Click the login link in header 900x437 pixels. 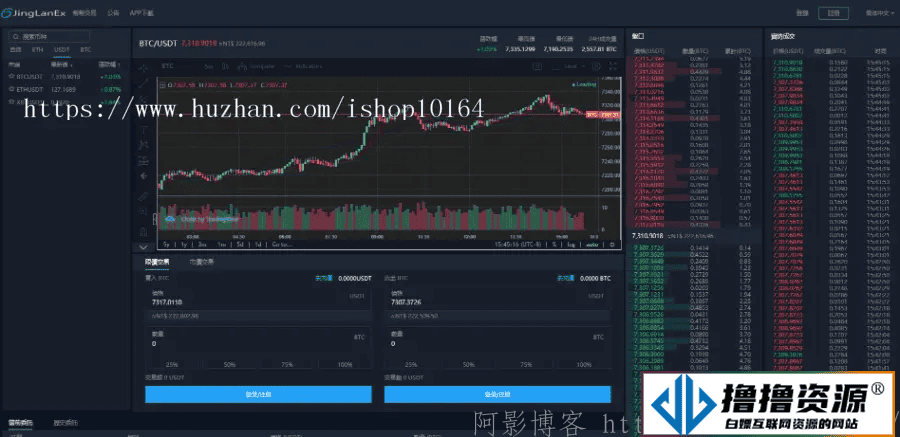click(x=802, y=13)
